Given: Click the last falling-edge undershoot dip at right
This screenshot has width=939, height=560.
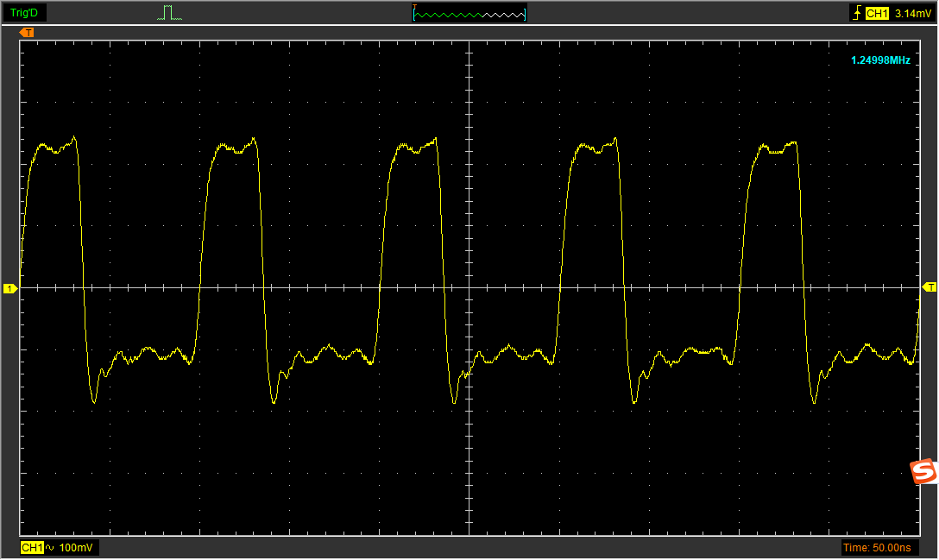Looking at the screenshot, I should [815, 402].
